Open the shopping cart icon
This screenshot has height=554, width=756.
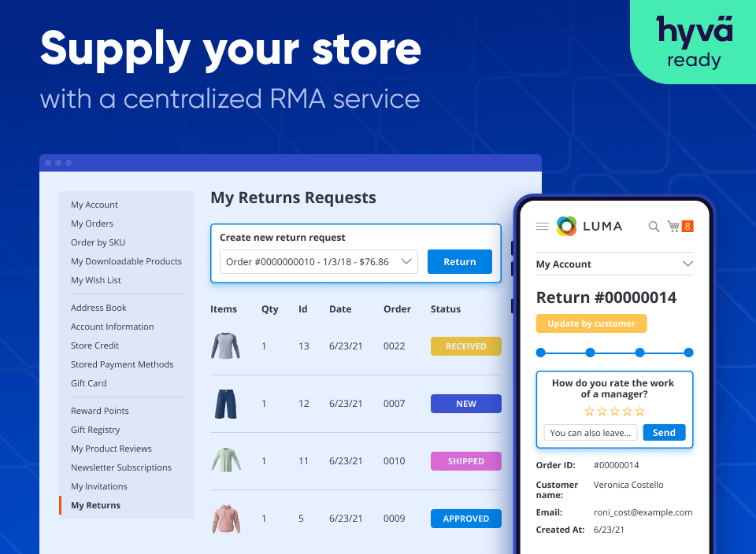[673, 226]
